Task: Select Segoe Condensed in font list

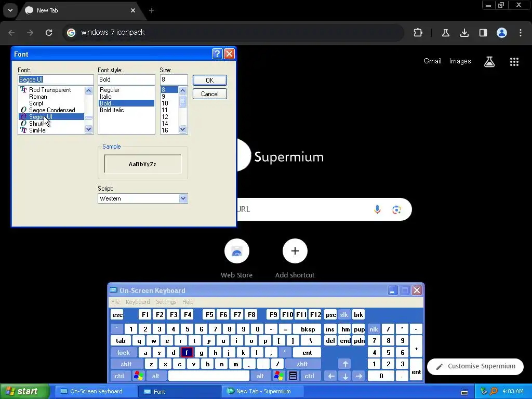Action: pos(51,110)
